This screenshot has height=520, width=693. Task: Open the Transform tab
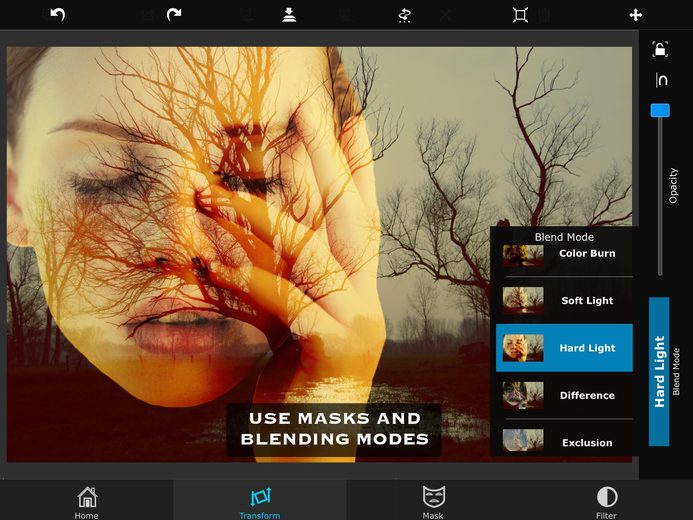click(x=260, y=502)
